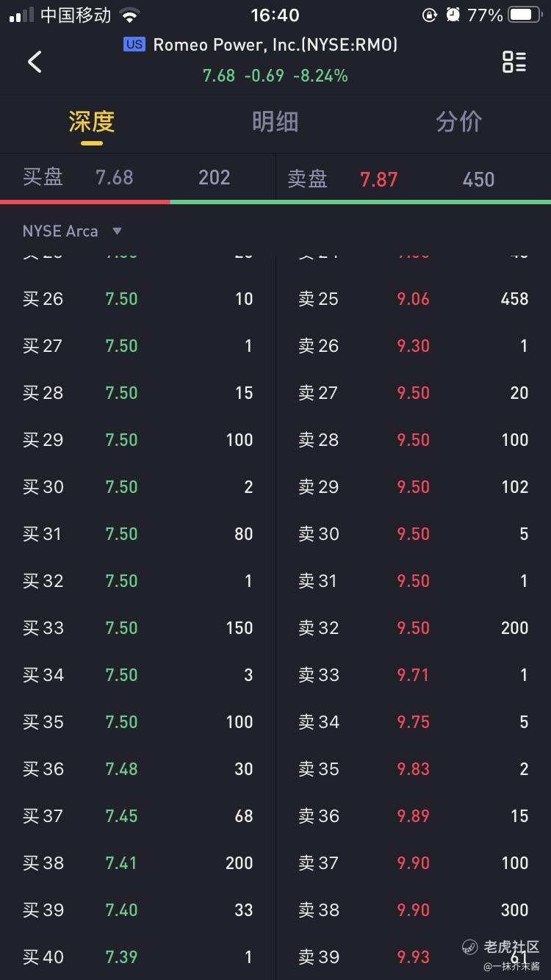Select the 卖 38 ask row with 300
Viewport: 551px width, 980px height.
[x=413, y=909]
